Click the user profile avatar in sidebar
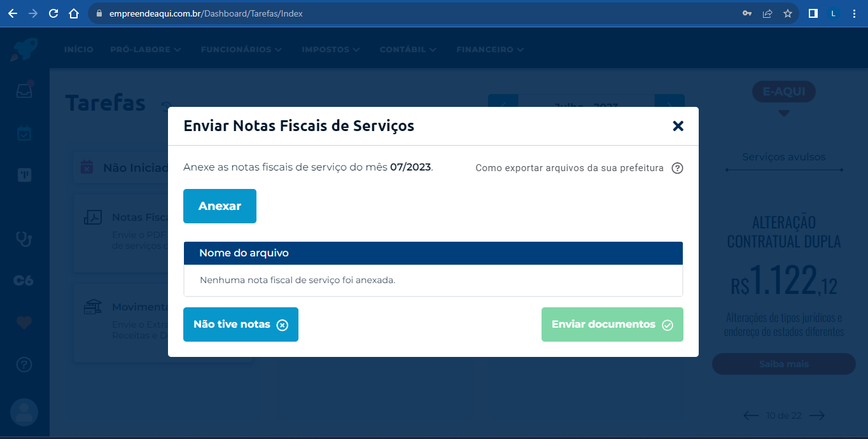This screenshot has height=439, width=868. coord(24,412)
